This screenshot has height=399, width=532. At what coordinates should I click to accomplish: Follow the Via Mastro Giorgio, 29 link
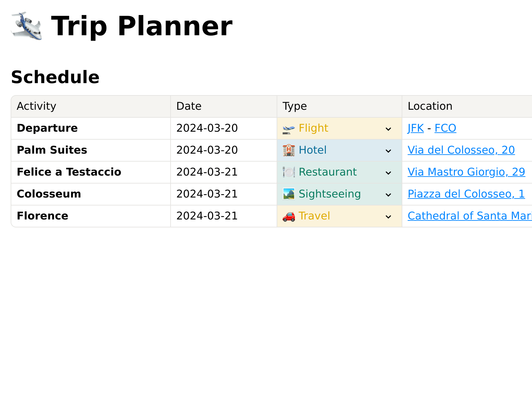point(466,172)
